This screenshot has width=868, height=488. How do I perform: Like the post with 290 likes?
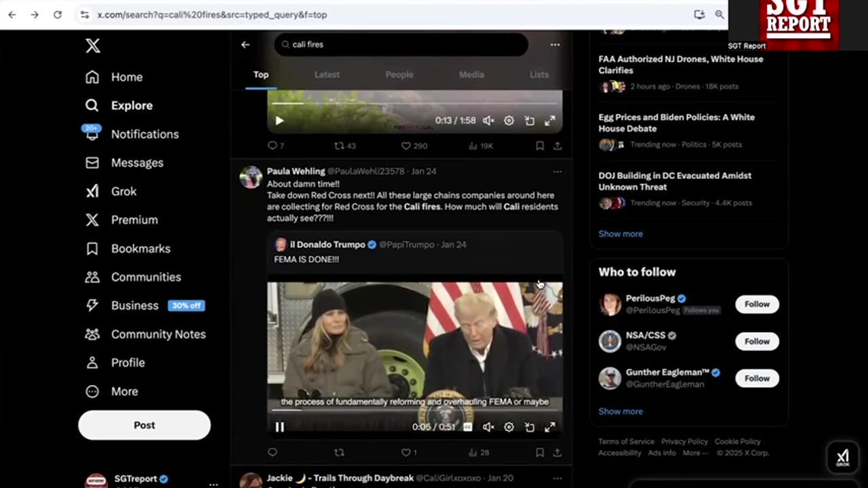[x=414, y=146]
